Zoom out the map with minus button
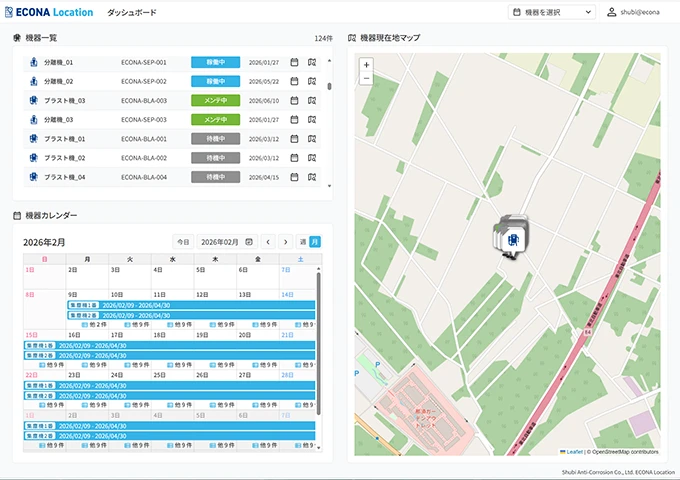This screenshot has width=680, height=480. [x=366, y=78]
